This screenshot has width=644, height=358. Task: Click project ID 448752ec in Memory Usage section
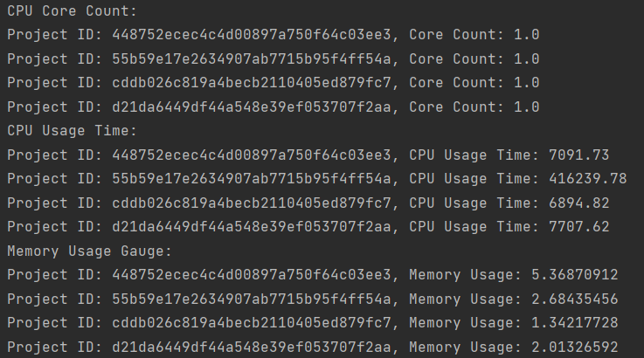252,275
